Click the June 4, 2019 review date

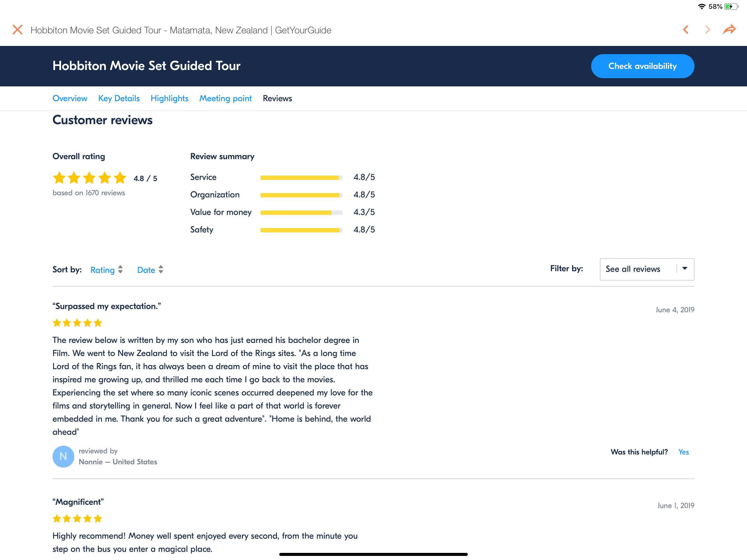[x=675, y=310]
